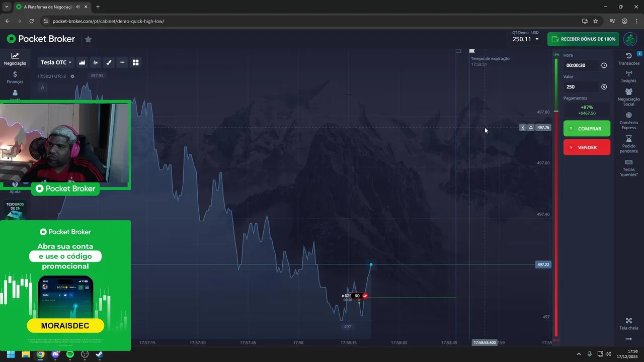Add Tesla OTC to favorites star
Image resolution: width=644 pixels, height=362 pixels.
[x=88, y=39]
